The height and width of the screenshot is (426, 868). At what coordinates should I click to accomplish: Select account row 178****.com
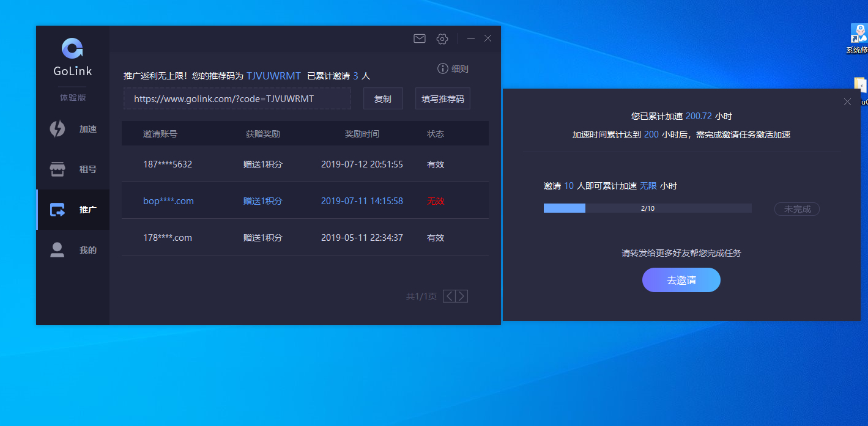coord(305,237)
